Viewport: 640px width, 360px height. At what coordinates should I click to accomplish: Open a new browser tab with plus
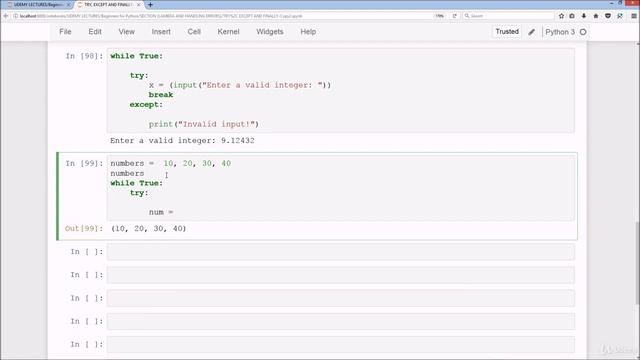(x=150, y=5)
